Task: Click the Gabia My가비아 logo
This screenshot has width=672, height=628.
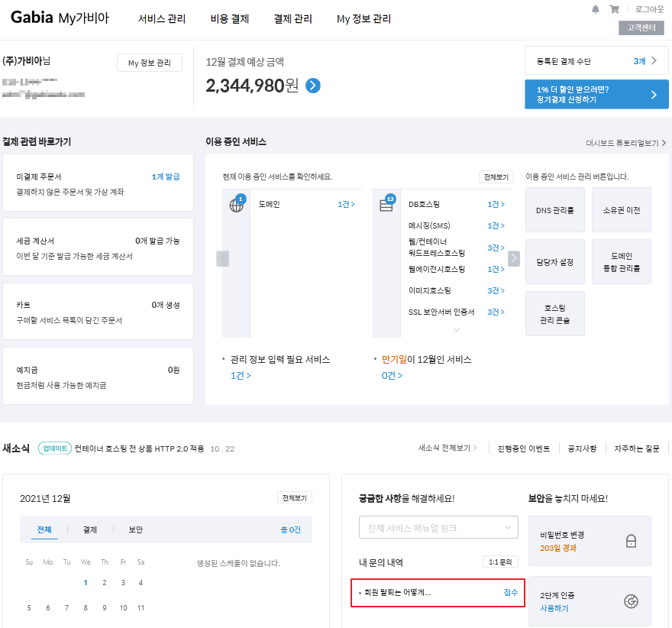Action: click(x=60, y=18)
